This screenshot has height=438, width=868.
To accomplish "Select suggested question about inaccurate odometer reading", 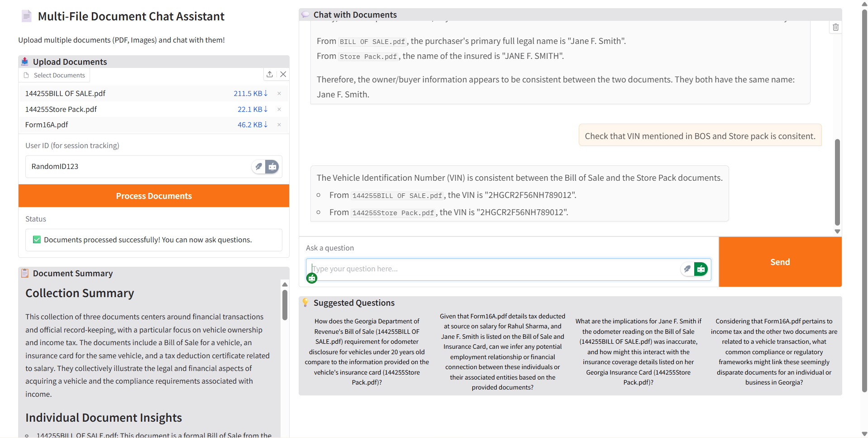I will 638,351.
